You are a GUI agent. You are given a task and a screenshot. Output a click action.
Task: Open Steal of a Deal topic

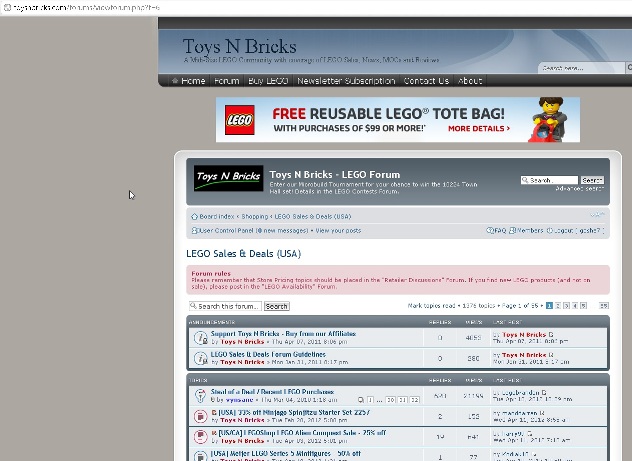click(272, 392)
